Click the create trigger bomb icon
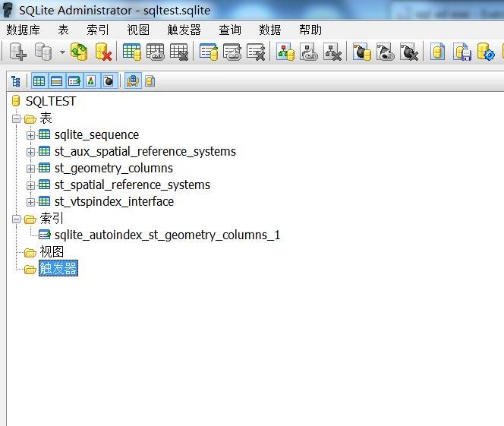 [362, 52]
